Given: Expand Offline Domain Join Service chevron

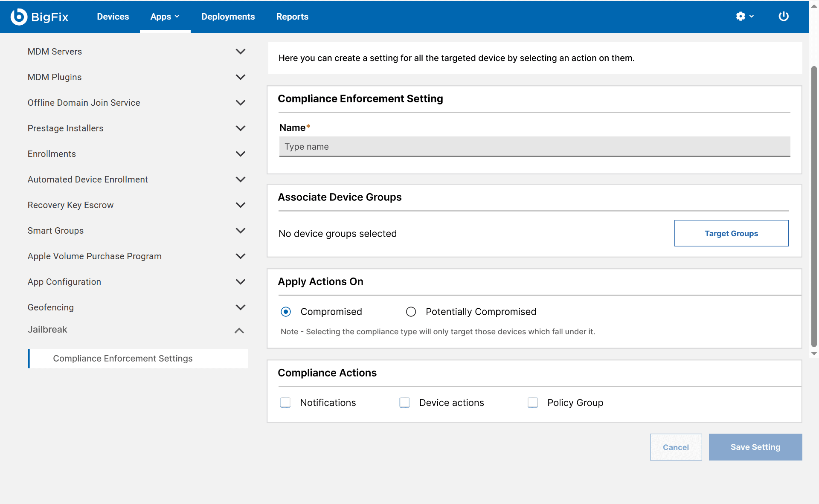Looking at the screenshot, I should click(x=241, y=103).
